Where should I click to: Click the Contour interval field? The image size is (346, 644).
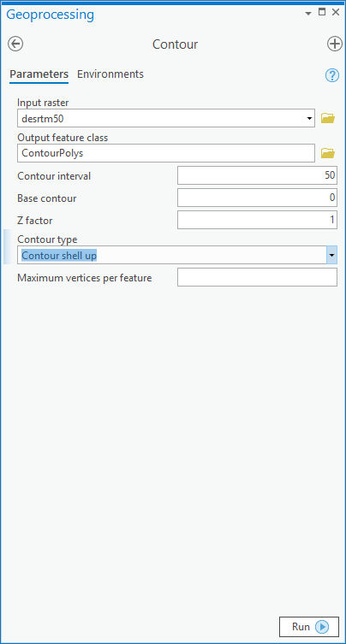coord(257,176)
